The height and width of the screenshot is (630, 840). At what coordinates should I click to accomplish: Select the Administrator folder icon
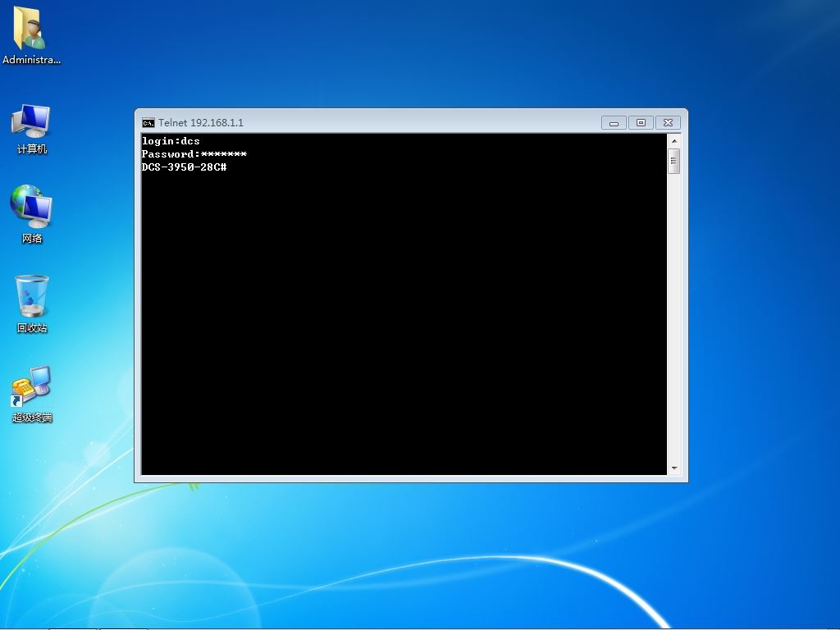[30, 28]
